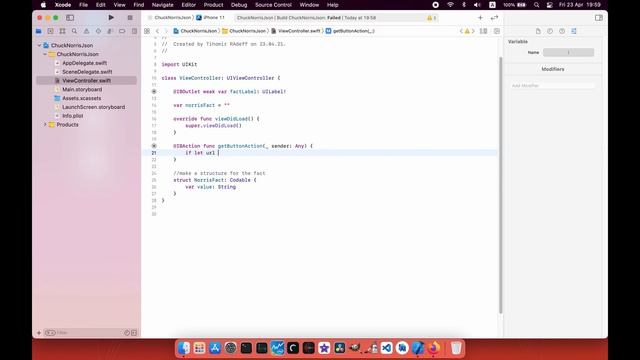Add a file with navigator plus button

pyautogui.click(x=39, y=333)
